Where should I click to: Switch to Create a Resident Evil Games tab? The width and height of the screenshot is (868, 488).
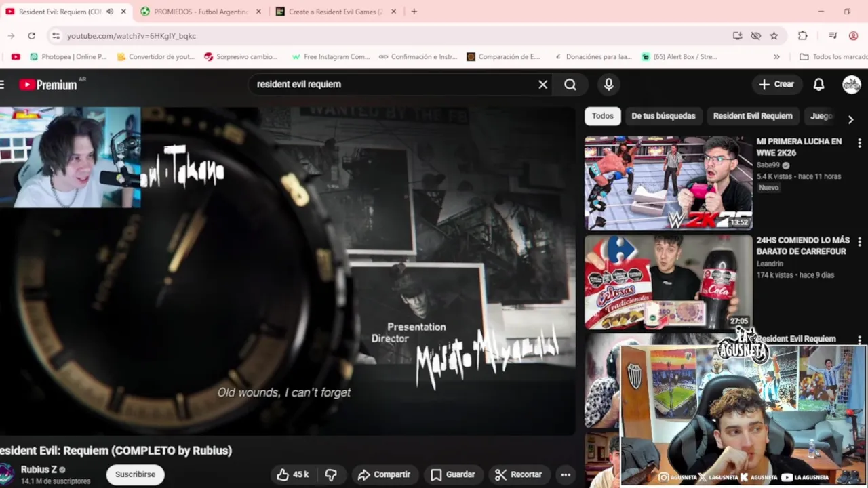(x=336, y=12)
